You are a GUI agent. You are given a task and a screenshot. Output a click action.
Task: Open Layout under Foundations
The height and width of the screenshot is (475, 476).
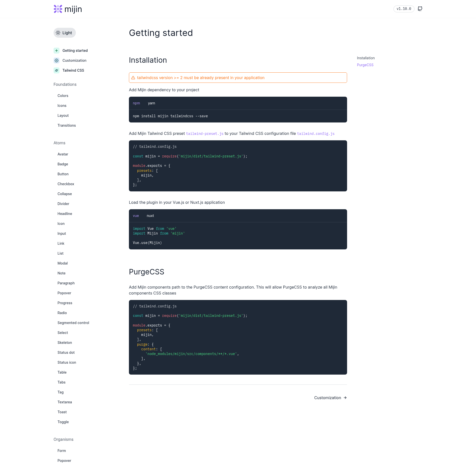[63, 116]
